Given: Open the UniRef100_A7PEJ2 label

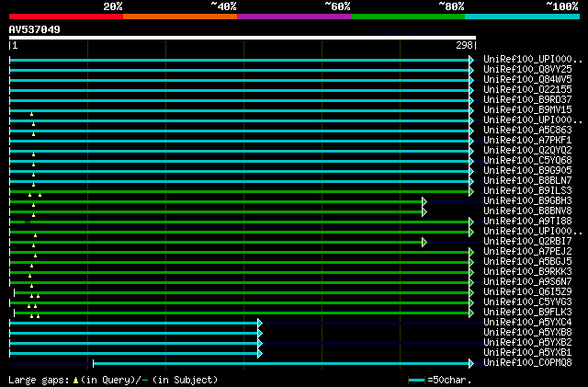Looking at the screenshot, I should 527,252.
